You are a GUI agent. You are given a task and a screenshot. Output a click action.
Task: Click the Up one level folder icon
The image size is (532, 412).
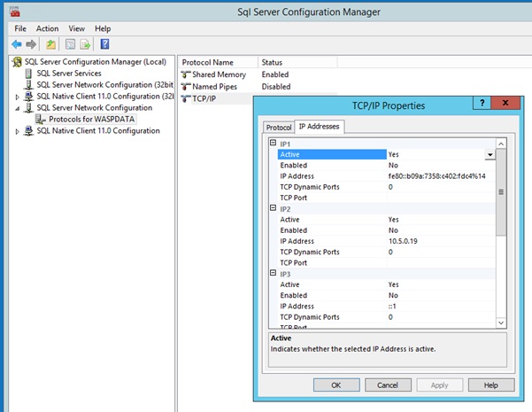click(x=53, y=44)
